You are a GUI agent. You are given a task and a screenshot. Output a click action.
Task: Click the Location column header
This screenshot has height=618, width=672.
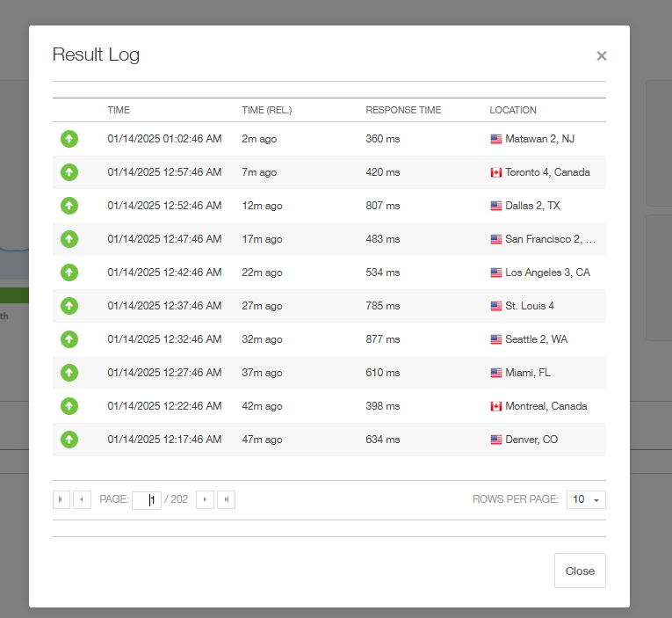click(x=513, y=110)
